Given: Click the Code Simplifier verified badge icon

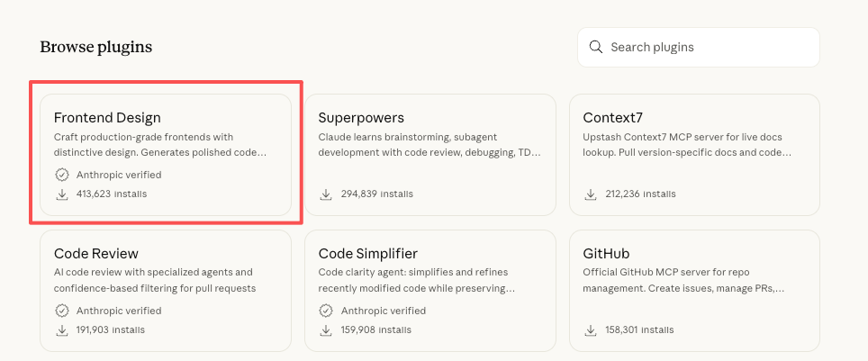Looking at the screenshot, I should [327, 311].
